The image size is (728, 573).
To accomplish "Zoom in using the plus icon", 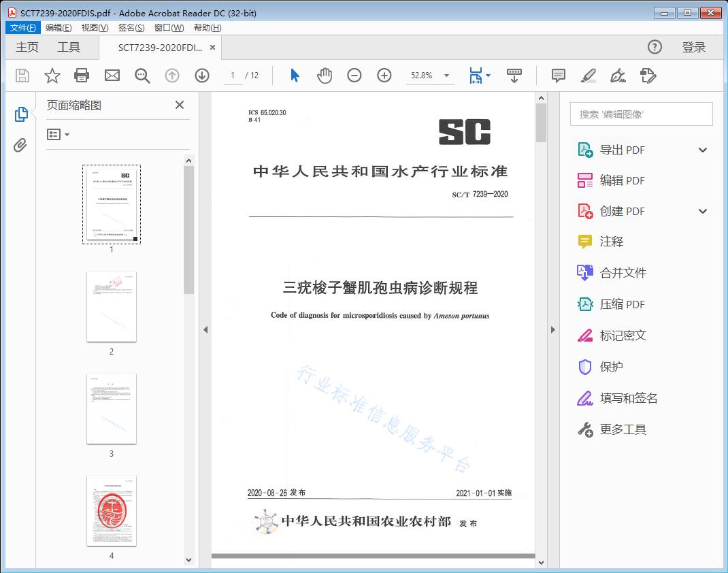I will point(384,76).
